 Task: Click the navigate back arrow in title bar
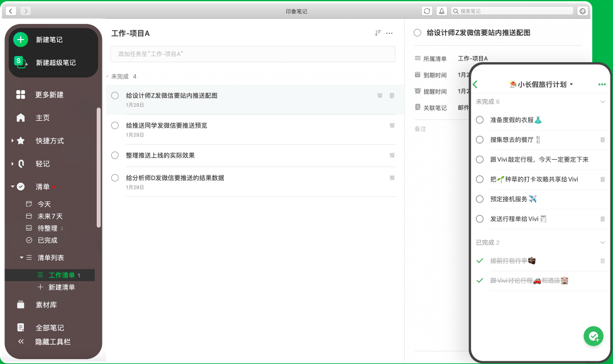(11, 11)
